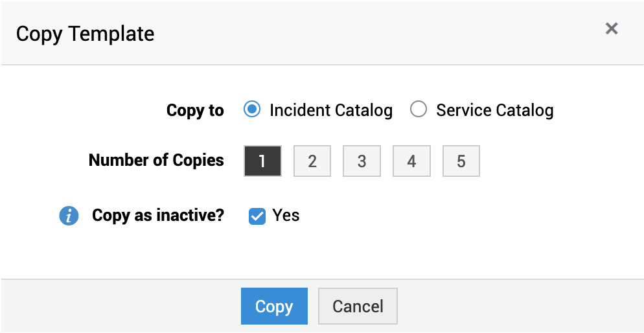This screenshot has height=333, width=644.
Task: Choose 4 copies option
Action: pos(411,161)
